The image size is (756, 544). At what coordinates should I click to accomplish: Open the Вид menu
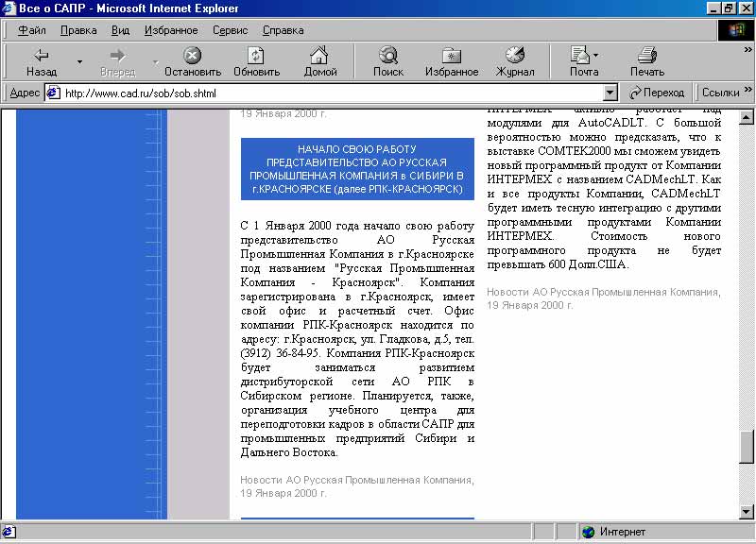pyautogui.click(x=121, y=30)
